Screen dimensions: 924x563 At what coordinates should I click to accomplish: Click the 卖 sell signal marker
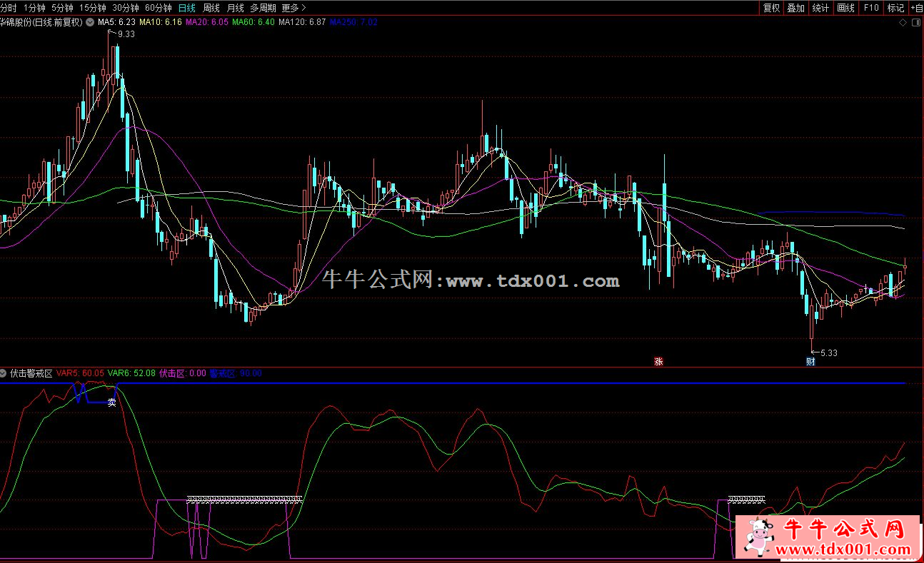coord(111,402)
